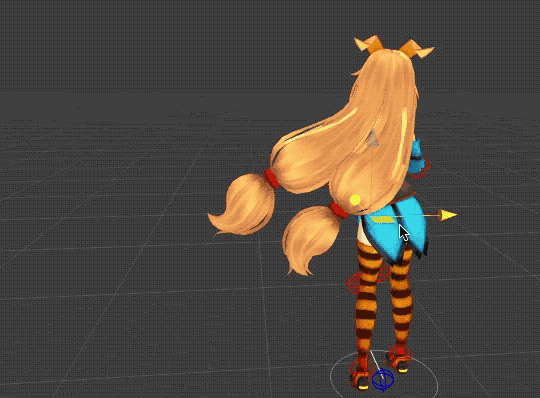
Task: Select the red wireframe collider beside the knee
Action: pos(354,282)
